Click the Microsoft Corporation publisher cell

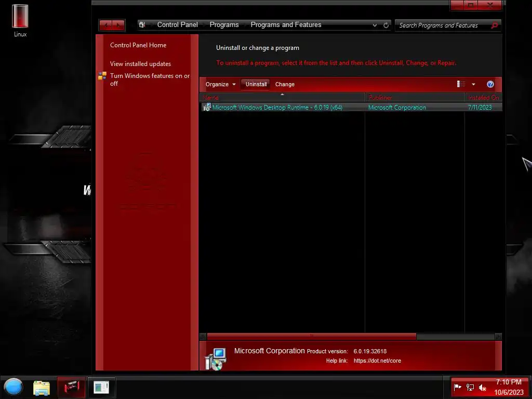[x=397, y=108]
